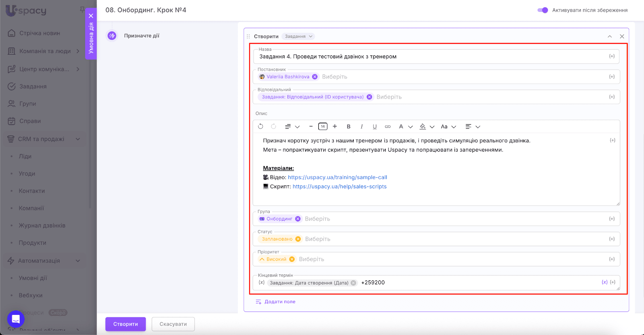644x335 pixels.
Task: Click the 'Назва' task name input field
Action: 431,57
